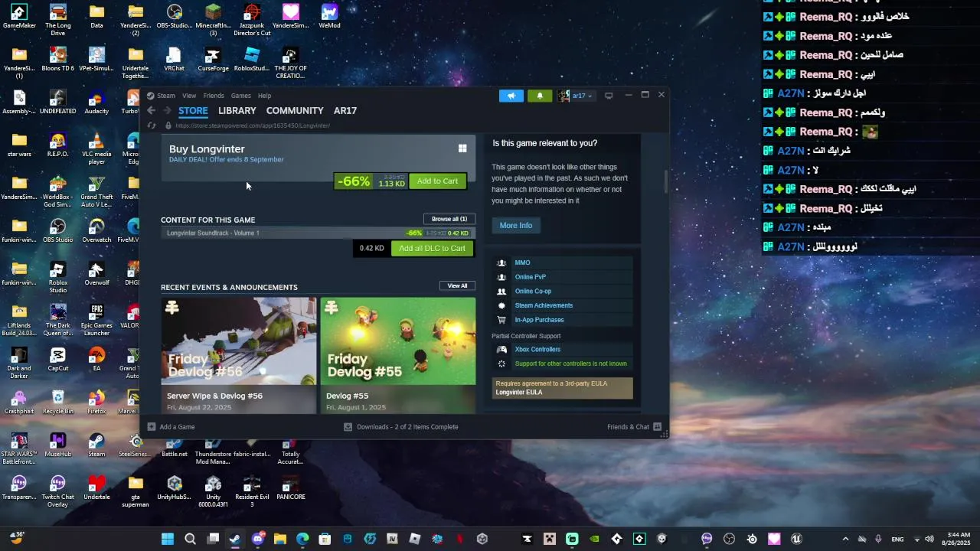Select the Online Co-op feature

(x=533, y=292)
